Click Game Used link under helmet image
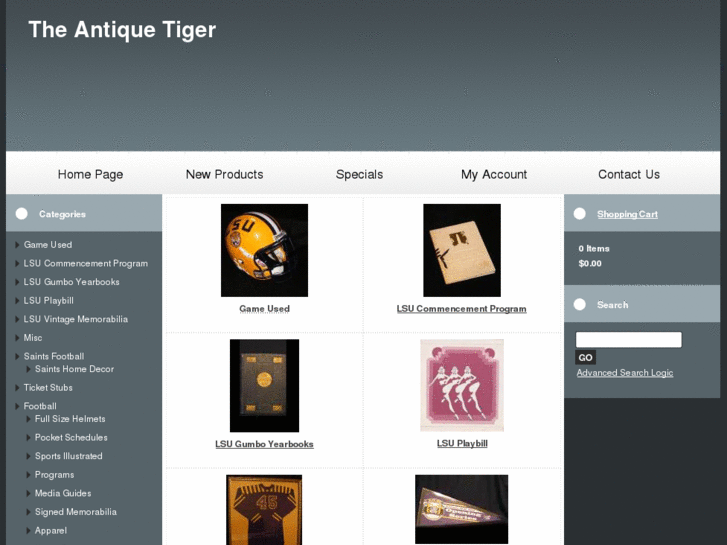The height and width of the screenshot is (545, 727). (x=264, y=309)
